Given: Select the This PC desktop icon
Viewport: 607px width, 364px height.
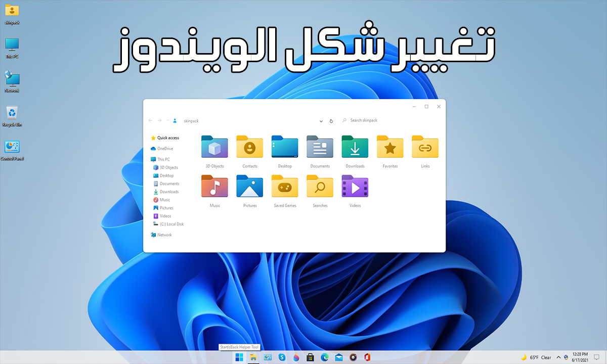Looking at the screenshot, I should (x=12, y=48).
